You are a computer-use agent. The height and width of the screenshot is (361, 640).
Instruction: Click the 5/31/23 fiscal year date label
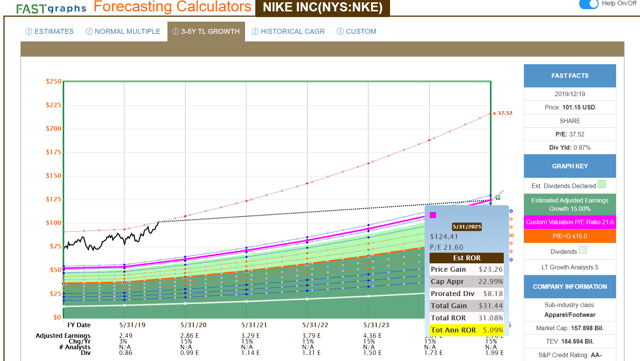click(376, 325)
